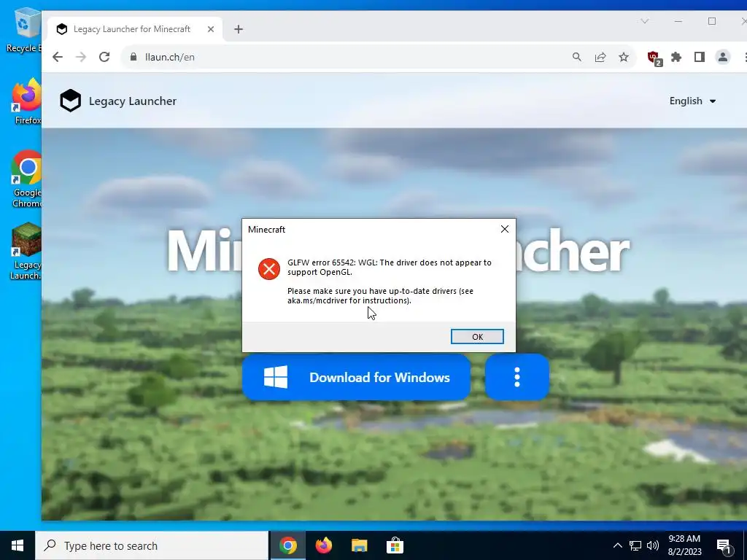
Task: Open Microsoft Store from the taskbar
Action: coord(395,545)
